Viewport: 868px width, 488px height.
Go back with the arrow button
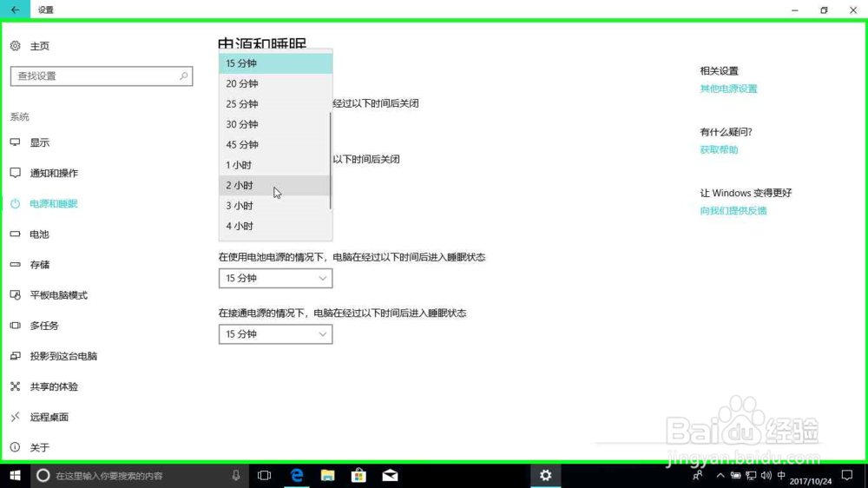(x=15, y=10)
